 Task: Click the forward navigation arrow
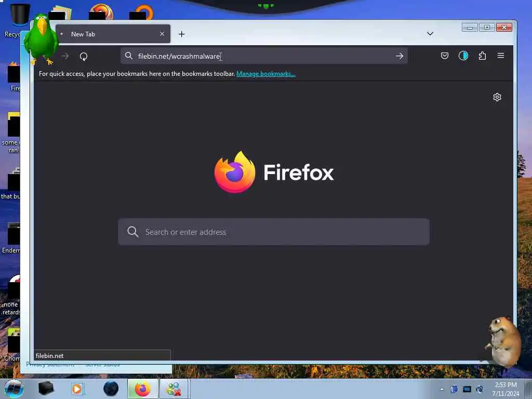65,56
